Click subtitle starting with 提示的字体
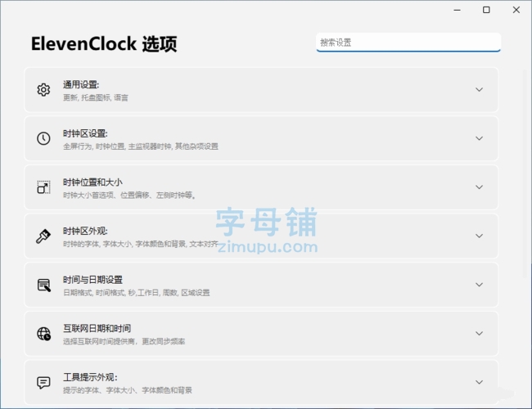 click(127, 390)
